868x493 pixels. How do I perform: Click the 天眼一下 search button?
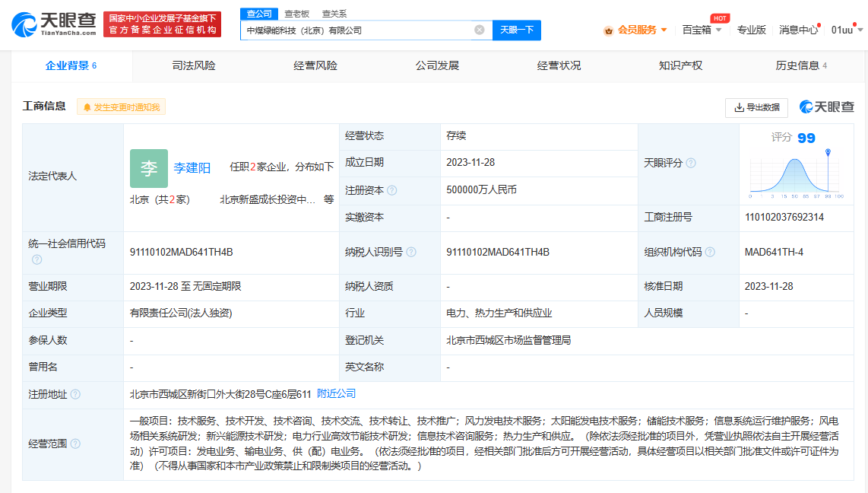click(517, 30)
